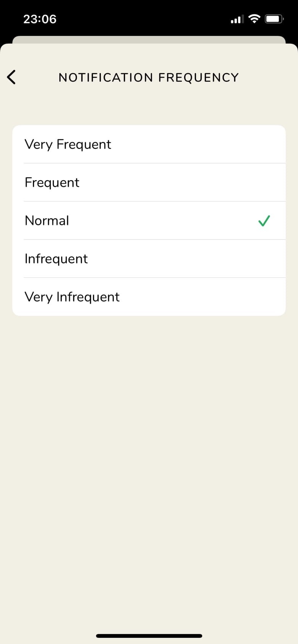The image size is (298, 644).
Task: Click the divider between Frequent and Normal
Action: pyautogui.click(x=154, y=201)
